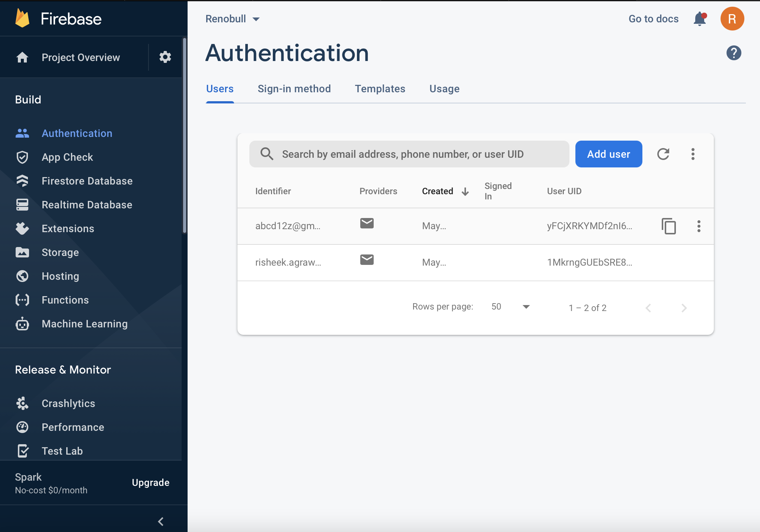The width and height of the screenshot is (760, 532).
Task: Switch to the Users tab
Action: tap(220, 89)
